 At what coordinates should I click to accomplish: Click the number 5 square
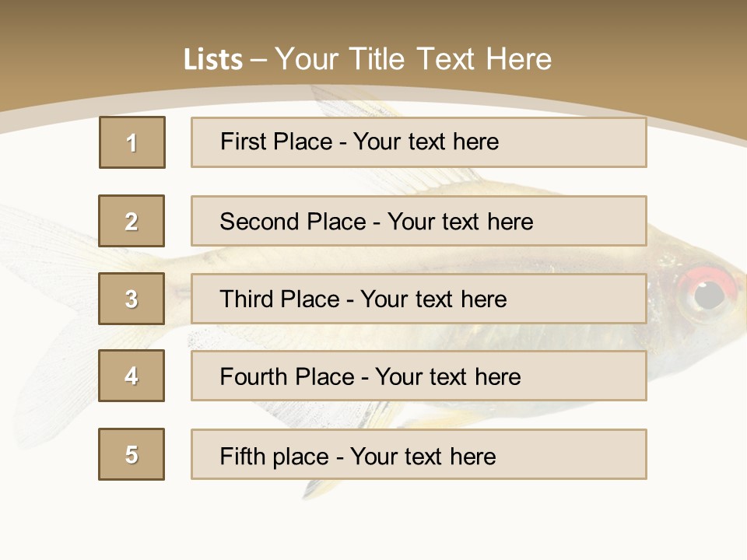[x=132, y=454]
